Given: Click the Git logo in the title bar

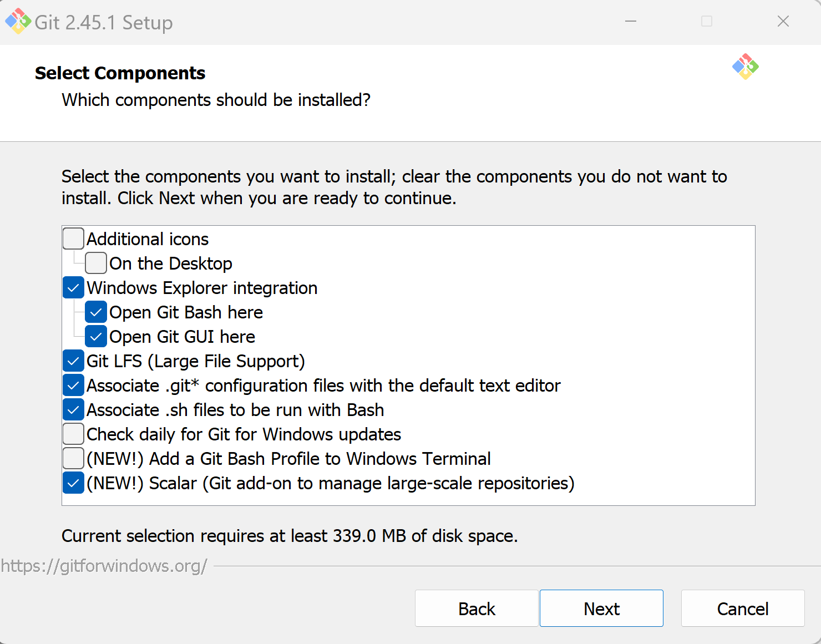Looking at the screenshot, I should coord(18,21).
